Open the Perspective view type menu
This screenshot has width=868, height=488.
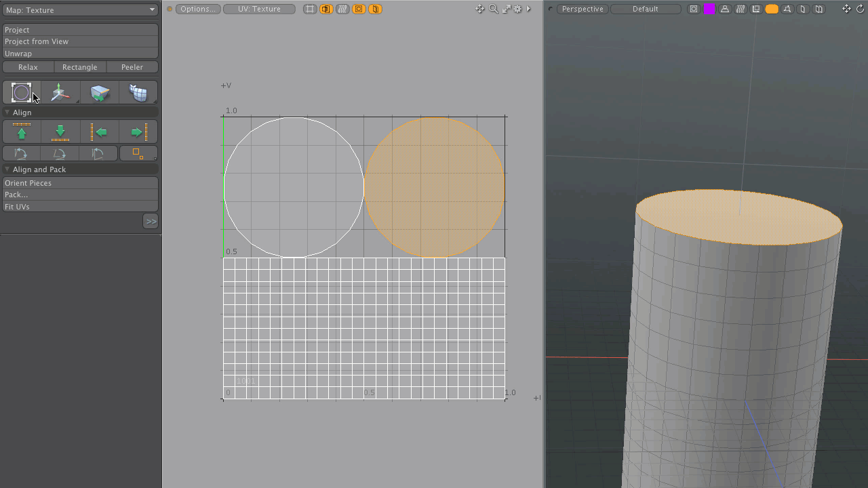[583, 9]
